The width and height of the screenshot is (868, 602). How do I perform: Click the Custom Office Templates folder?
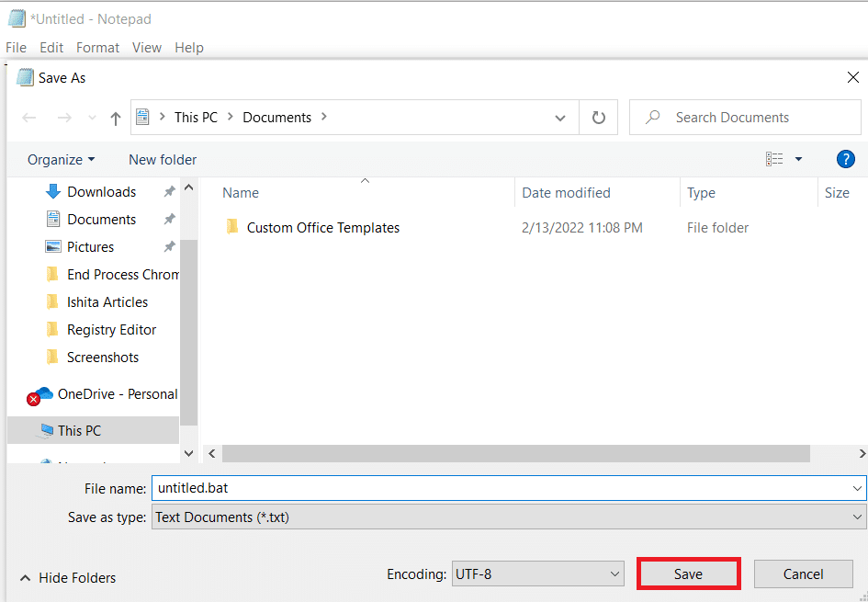(322, 228)
